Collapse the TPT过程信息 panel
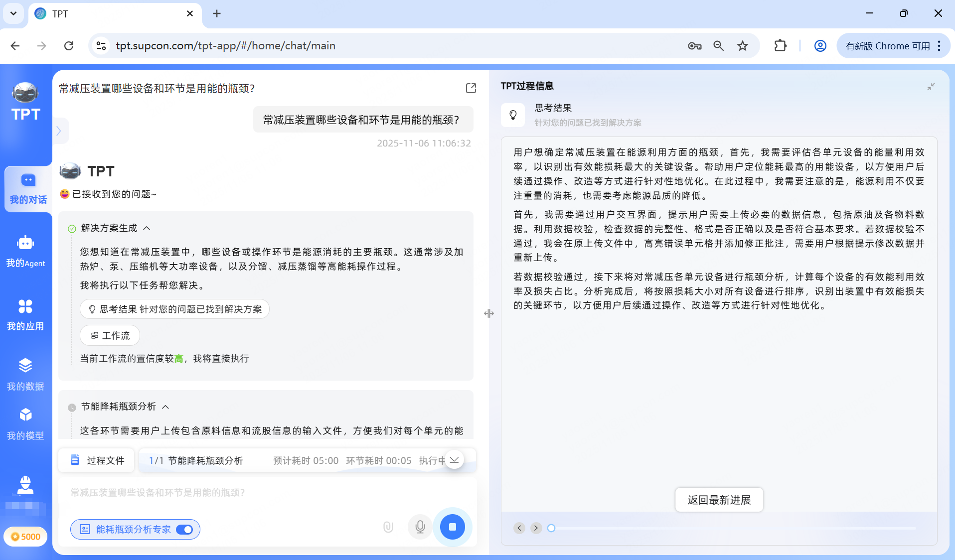955x560 pixels. (x=930, y=87)
